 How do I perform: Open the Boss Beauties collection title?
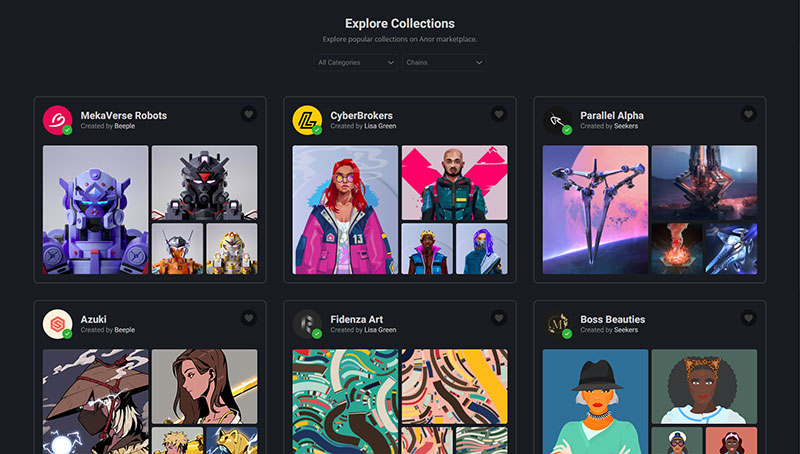click(x=613, y=319)
